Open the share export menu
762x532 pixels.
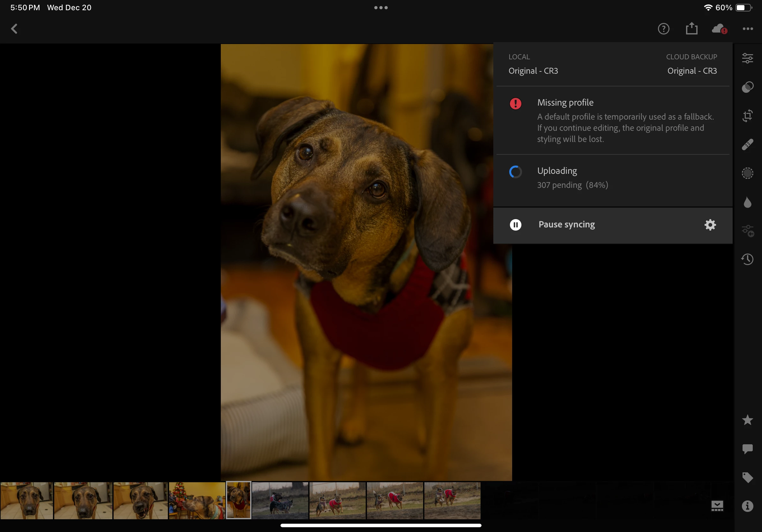point(692,29)
